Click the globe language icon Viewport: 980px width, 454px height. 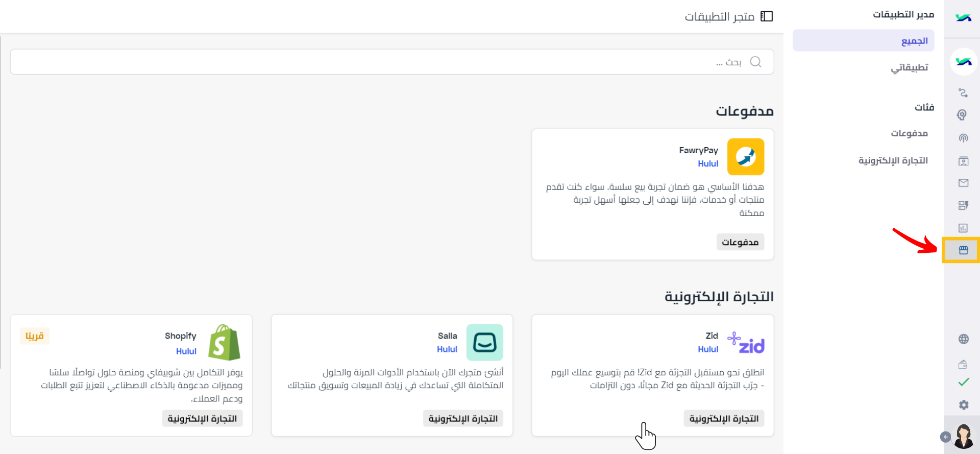tap(964, 339)
